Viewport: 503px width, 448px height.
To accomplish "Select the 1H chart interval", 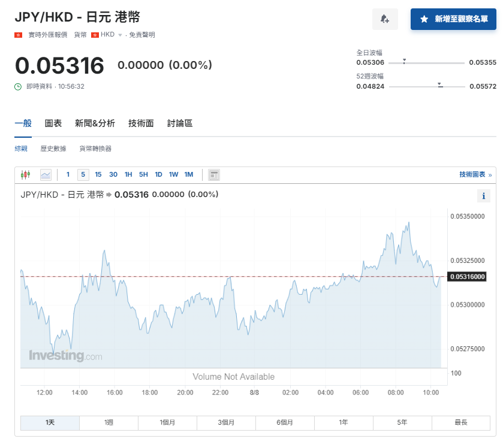I will 128,174.
